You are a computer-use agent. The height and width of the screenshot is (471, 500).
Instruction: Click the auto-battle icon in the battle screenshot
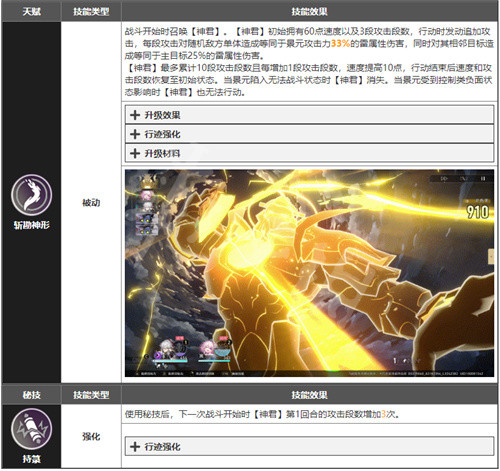tap(463, 179)
